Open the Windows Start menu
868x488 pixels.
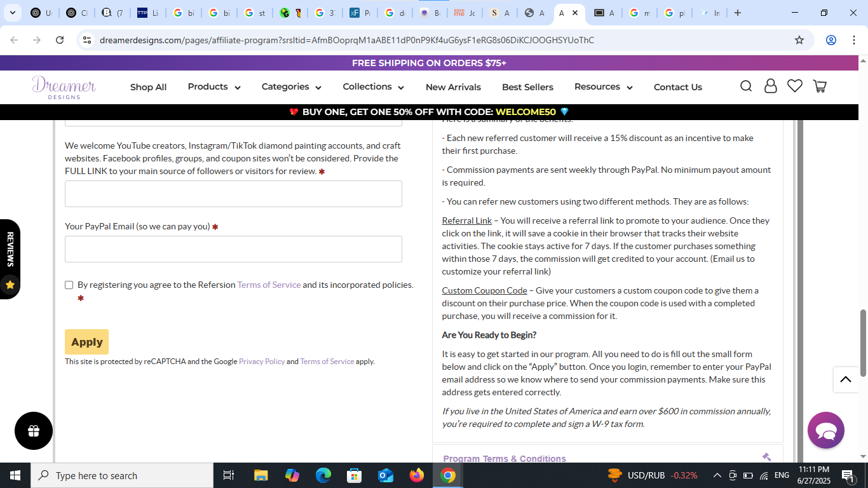coord(15,475)
